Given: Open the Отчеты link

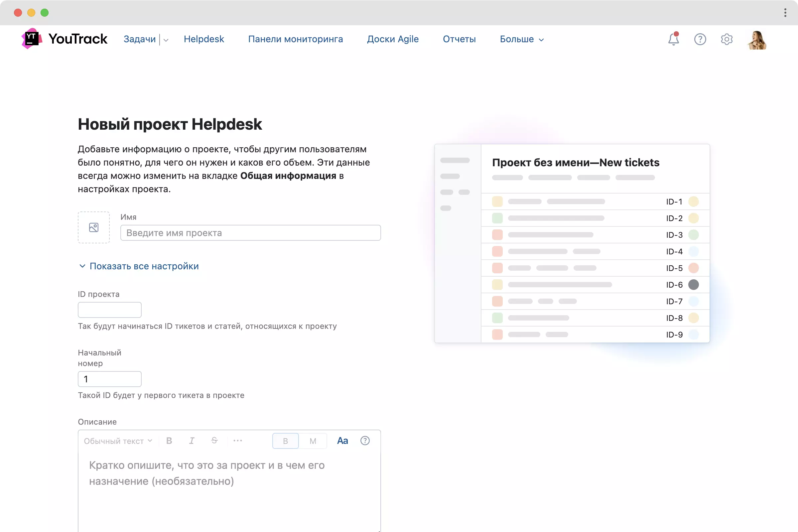Looking at the screenshot, I should click(459, 39).
